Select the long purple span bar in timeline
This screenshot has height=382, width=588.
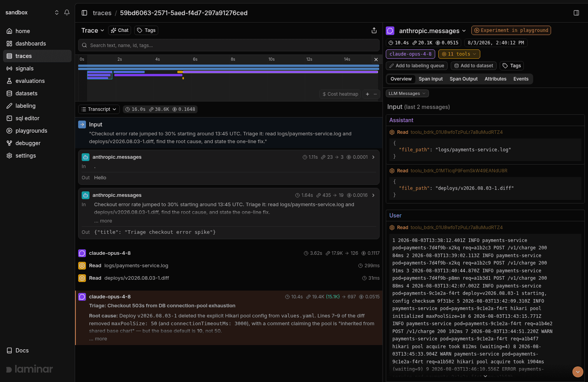pos(280,72)
